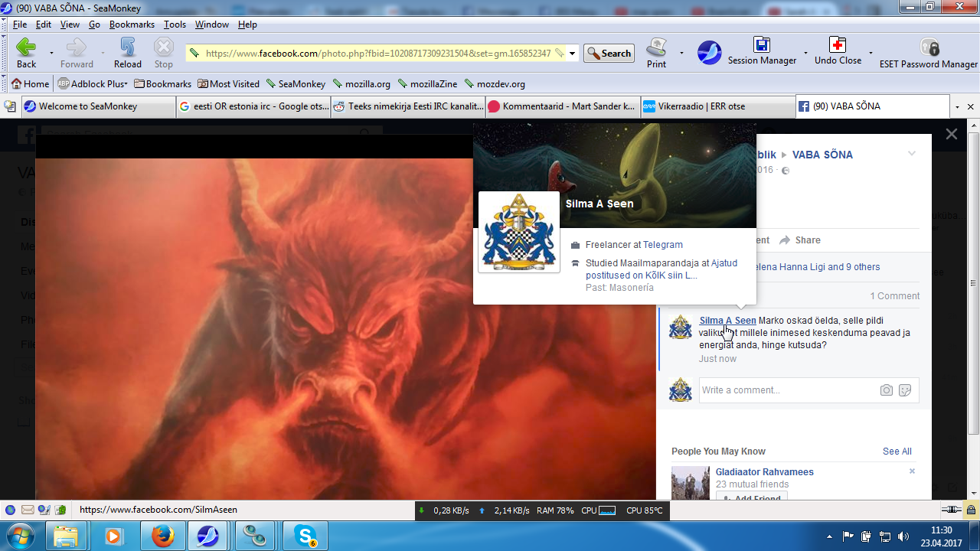This screenshot has height=551, width=980.
Task: Open the Bookmarks menu
Action: pos(132,24)
